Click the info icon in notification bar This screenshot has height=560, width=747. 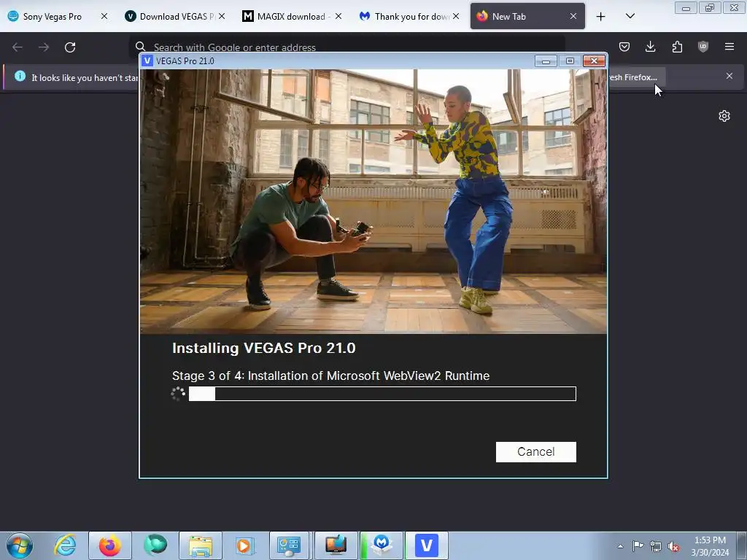point(20,76)
